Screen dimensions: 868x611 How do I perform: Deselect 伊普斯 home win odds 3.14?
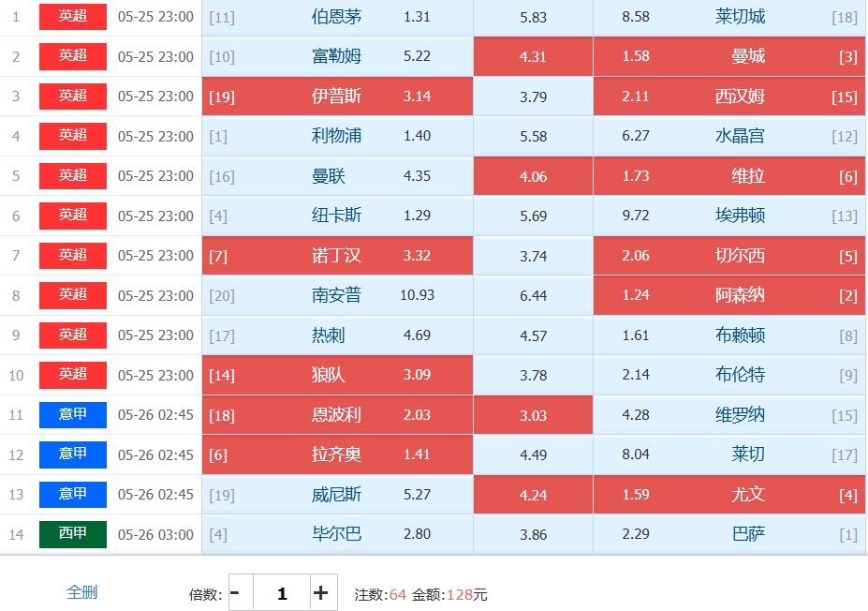(338, 97)
